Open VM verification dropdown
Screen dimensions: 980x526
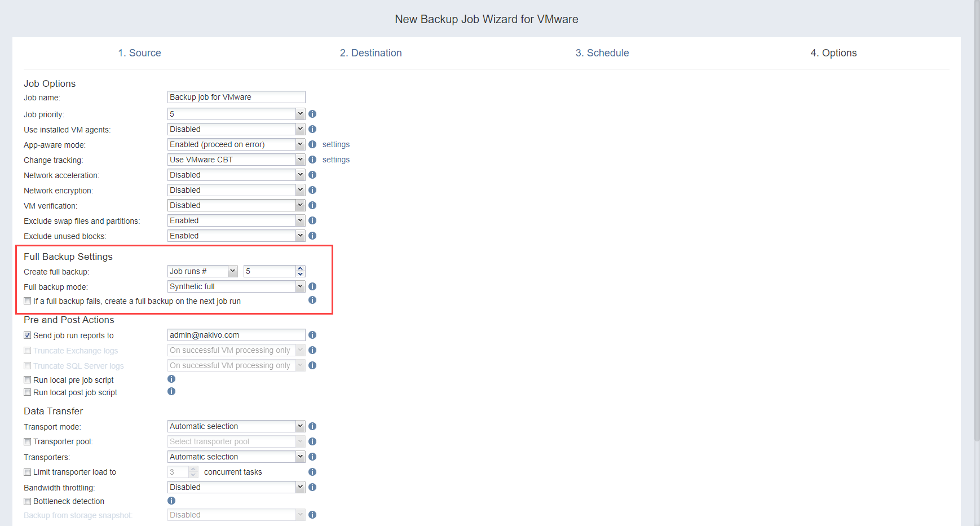236,205
